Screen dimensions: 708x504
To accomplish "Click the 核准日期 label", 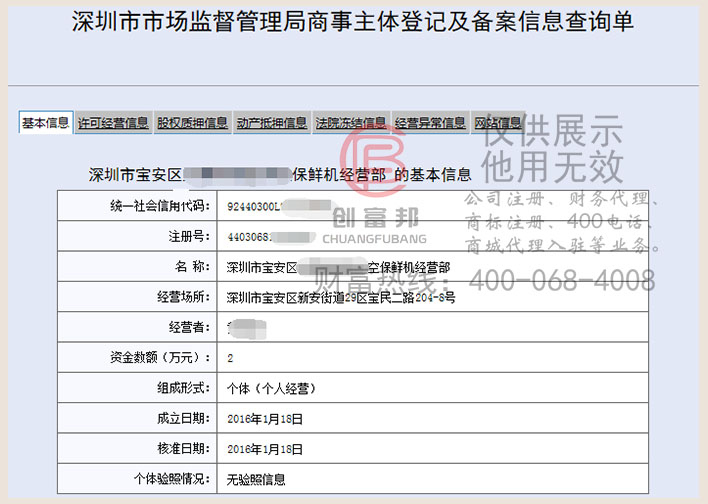I will pos(183,448).
